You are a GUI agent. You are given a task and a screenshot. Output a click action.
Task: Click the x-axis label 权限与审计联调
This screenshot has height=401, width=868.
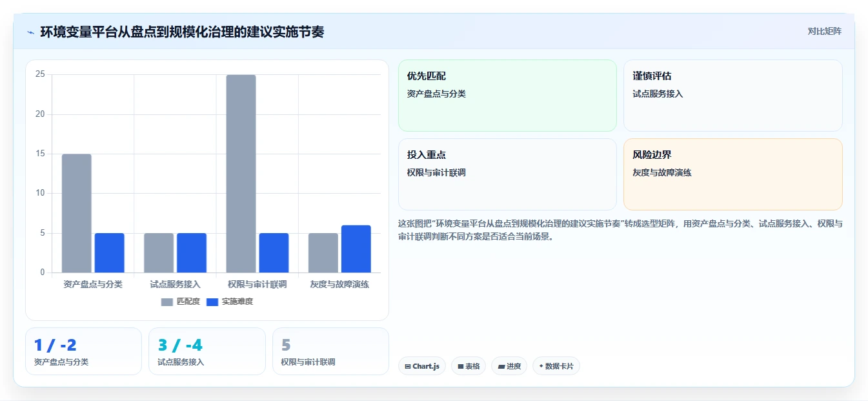tap(257, 284)
